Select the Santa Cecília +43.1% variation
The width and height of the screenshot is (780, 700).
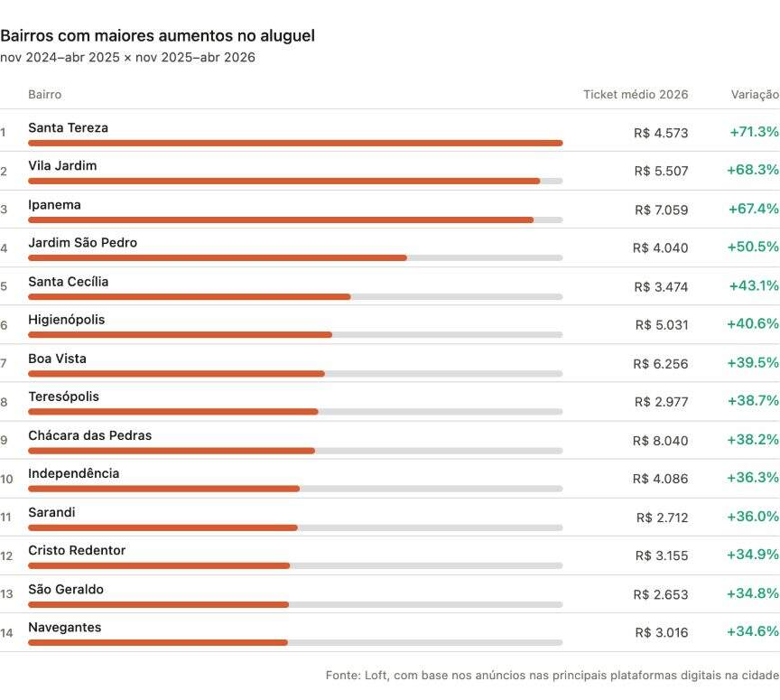[754, 285]
